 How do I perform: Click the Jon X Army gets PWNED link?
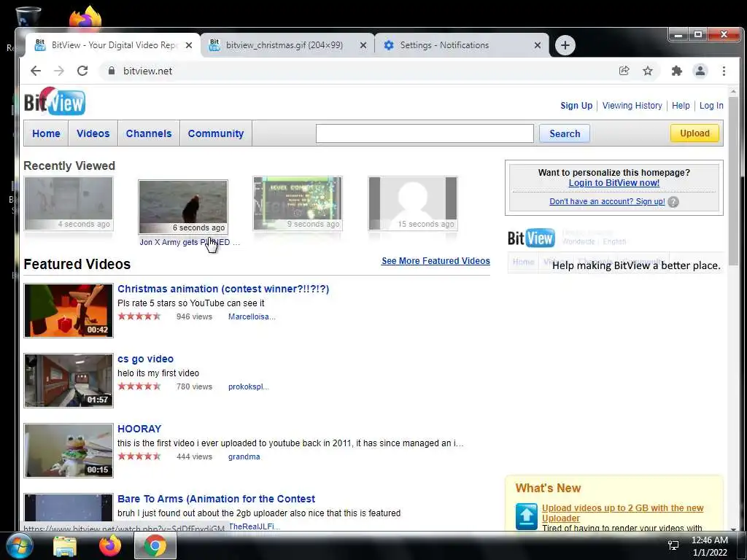pyautogui.click(x=189, y=242)
